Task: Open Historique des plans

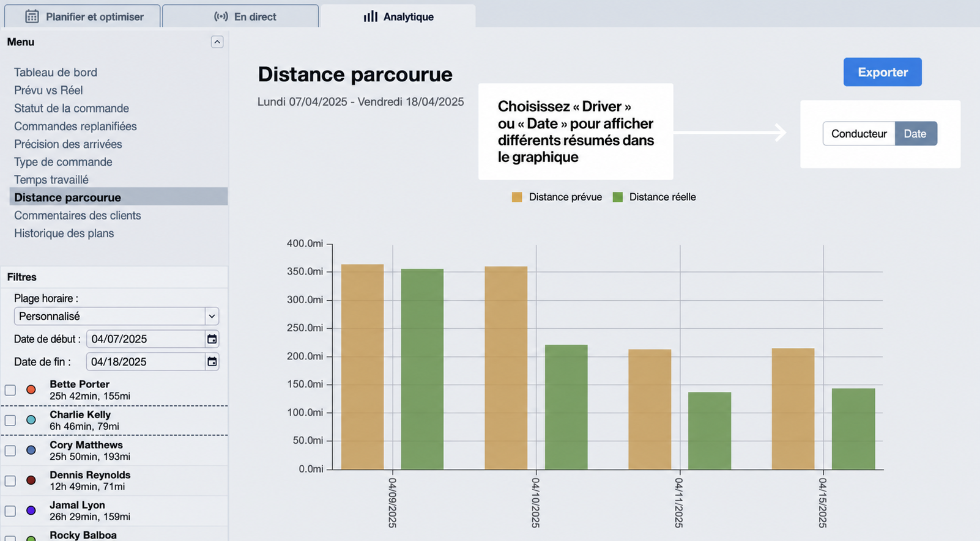Action: click(x=64, y=233)
